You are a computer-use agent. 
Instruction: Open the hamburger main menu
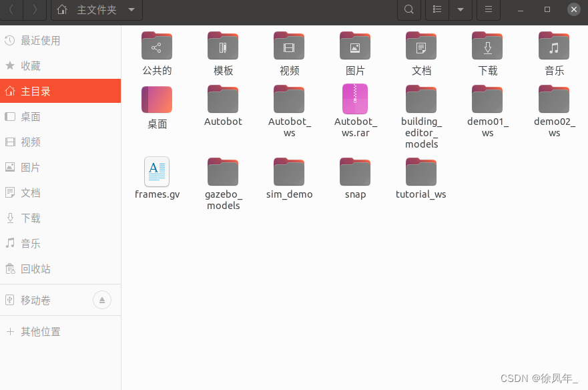coord(489,9)
